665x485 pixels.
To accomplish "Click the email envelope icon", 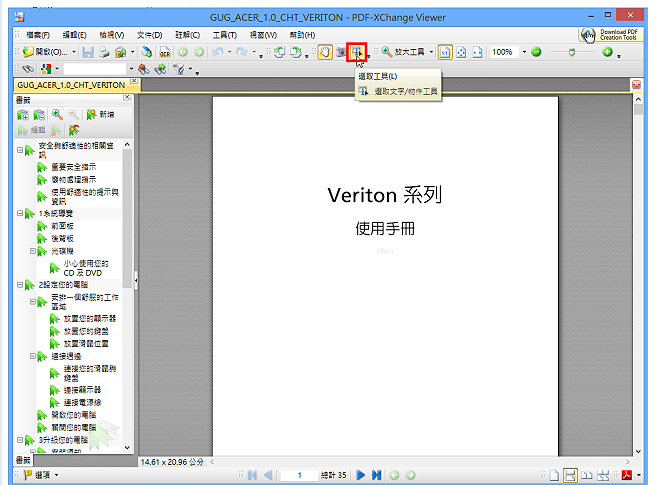I will (120, 52).
